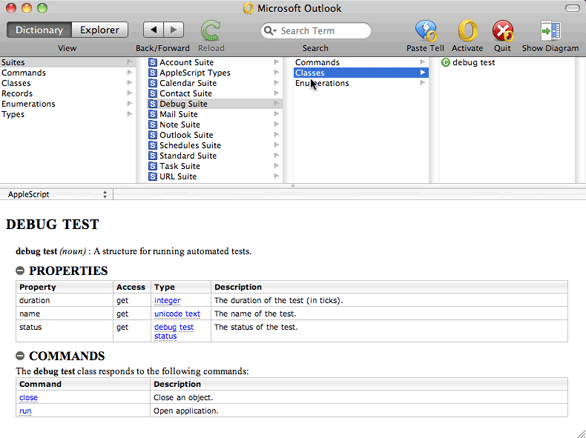Screen dimensions: 586x438
Task: Click the Search Term input field
Action: pyautogui.click(x=316, y=31)
